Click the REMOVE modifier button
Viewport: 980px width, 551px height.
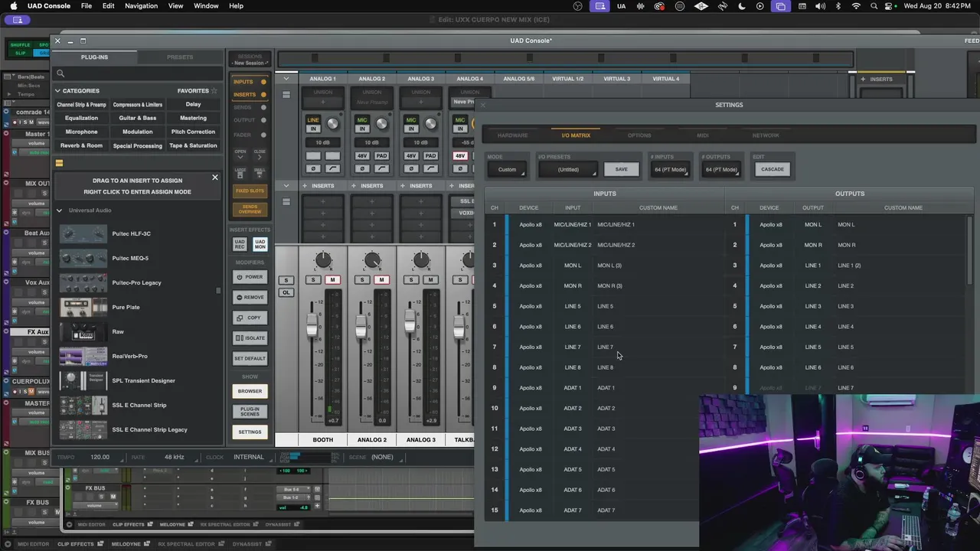tap(250, 297)
